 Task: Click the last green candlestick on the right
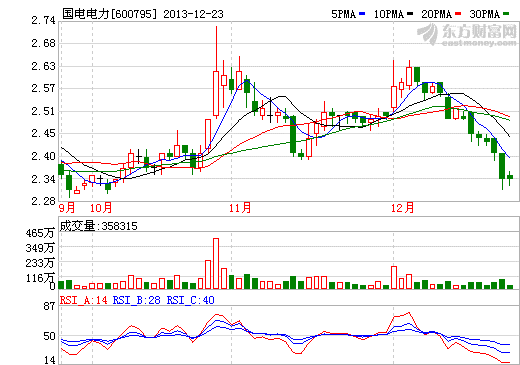click(510, 178)
